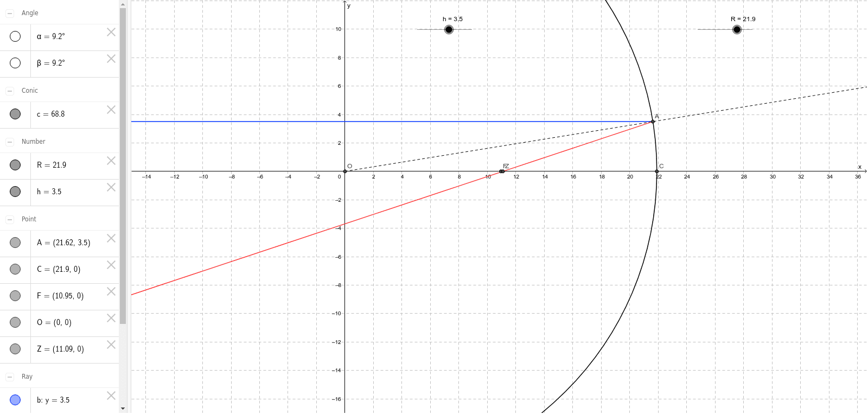The height and width of the screenshot is (414, 868).
Task: Delete the ray b entry
Action: click(x=111, y=396)
